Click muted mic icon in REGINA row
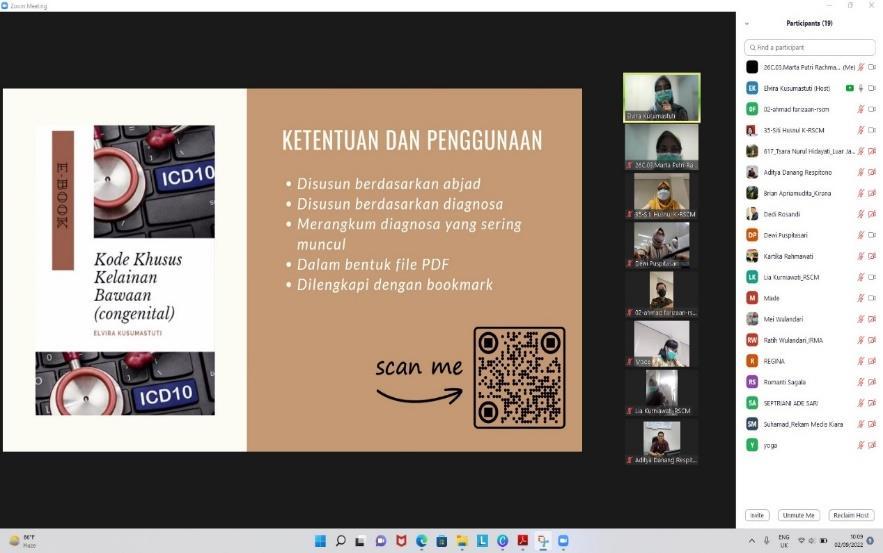Viewport: 883px width, 553px height. 860,361
